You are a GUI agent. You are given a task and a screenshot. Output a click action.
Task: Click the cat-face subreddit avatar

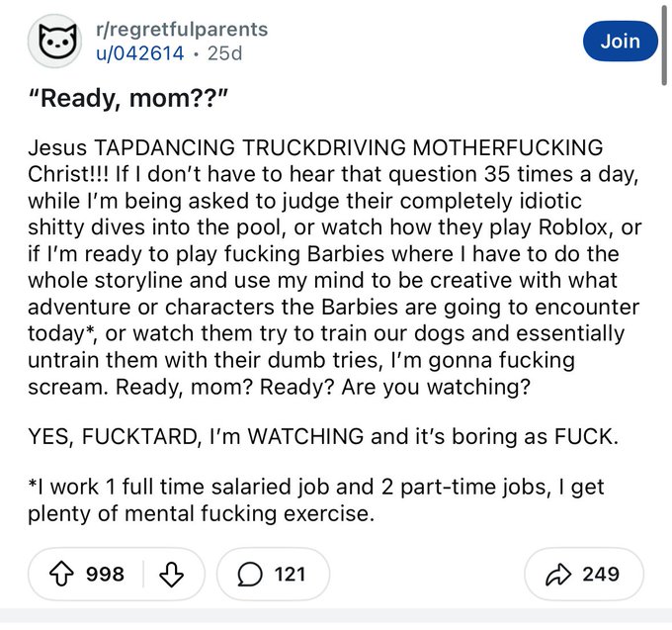pyautogui.click(x=53, y=42)
